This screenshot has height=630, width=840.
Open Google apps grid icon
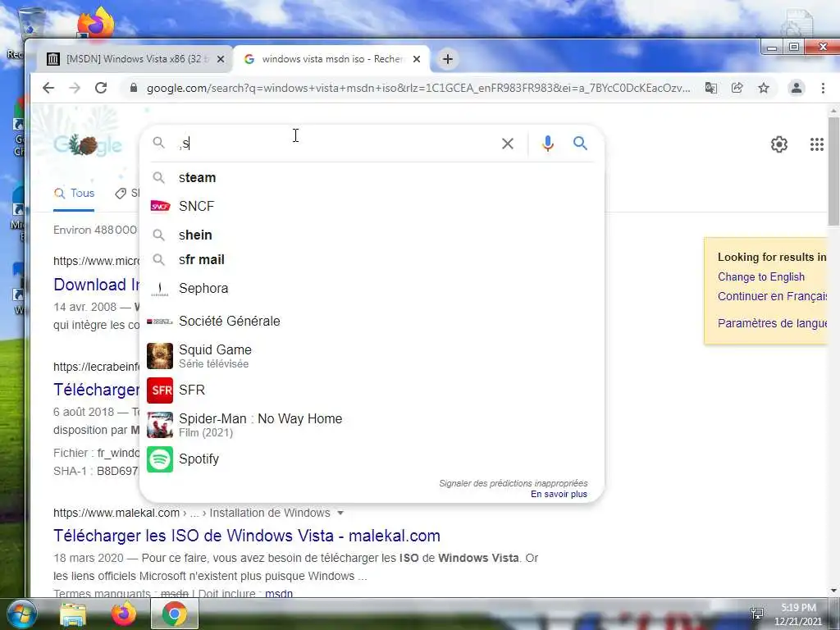[816, 144]
